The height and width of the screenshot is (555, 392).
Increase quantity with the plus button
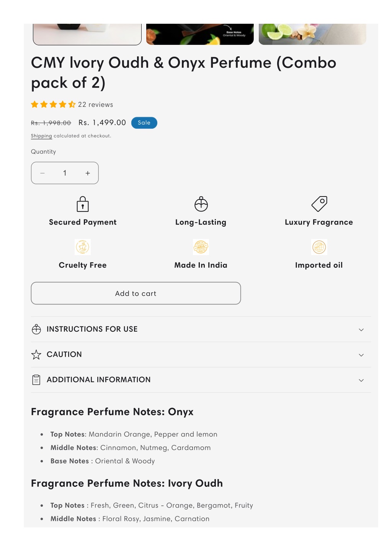(x=88, y=173)
